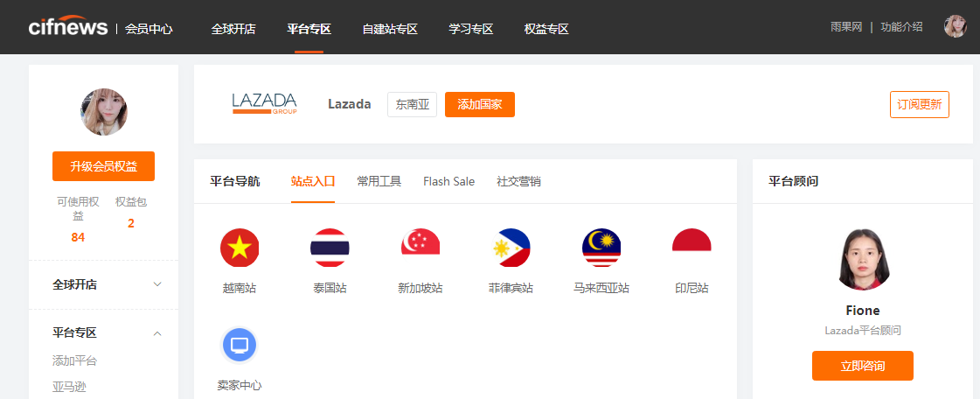The width and height of the screenshot is (980, 399).
Task: Click the 泰国站 label
Action: 330,288
